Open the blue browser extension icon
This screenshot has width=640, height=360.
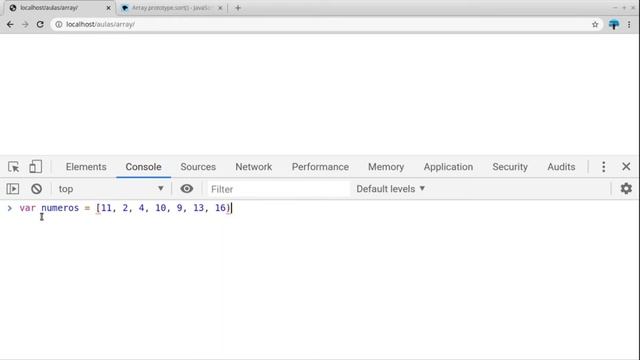(613, 24)
